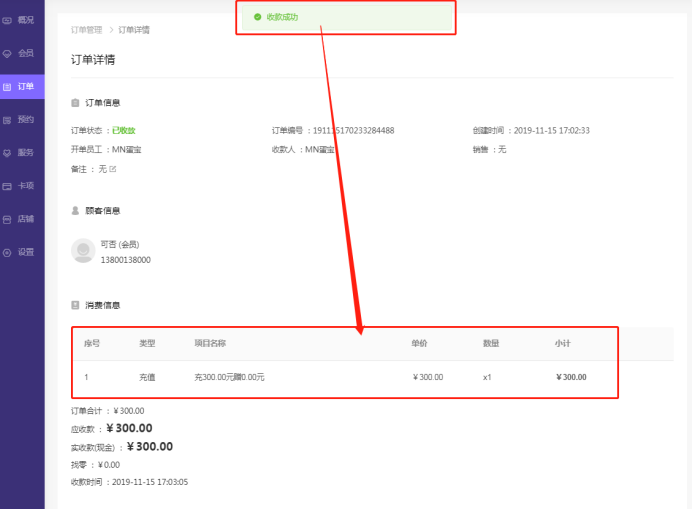Click creation time 2019-11-15 17:02:33

[x=552, y=130]
